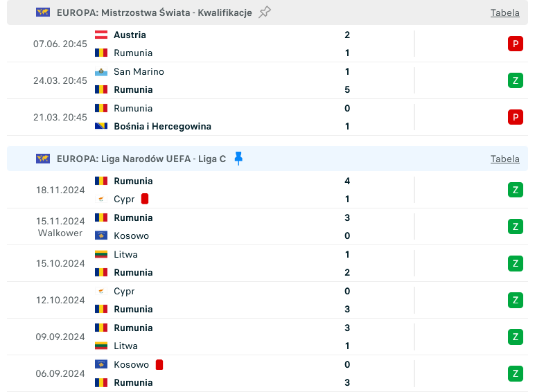Open Tabela link for Mistrzostwa Świata Kwalifikacje

[x=505, y=12]
